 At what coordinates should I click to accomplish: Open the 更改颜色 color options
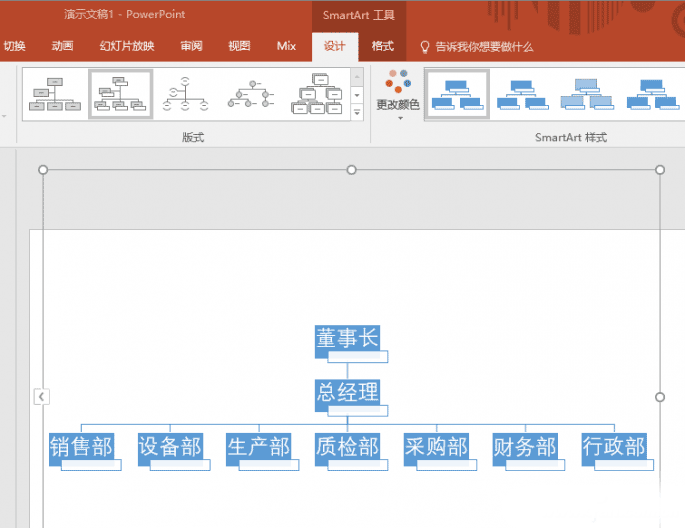398,95
